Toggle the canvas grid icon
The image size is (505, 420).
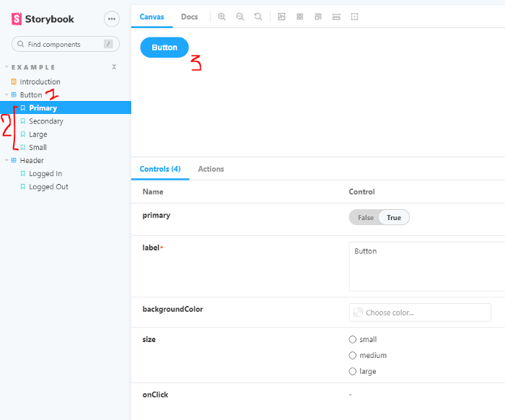[300, 17]
